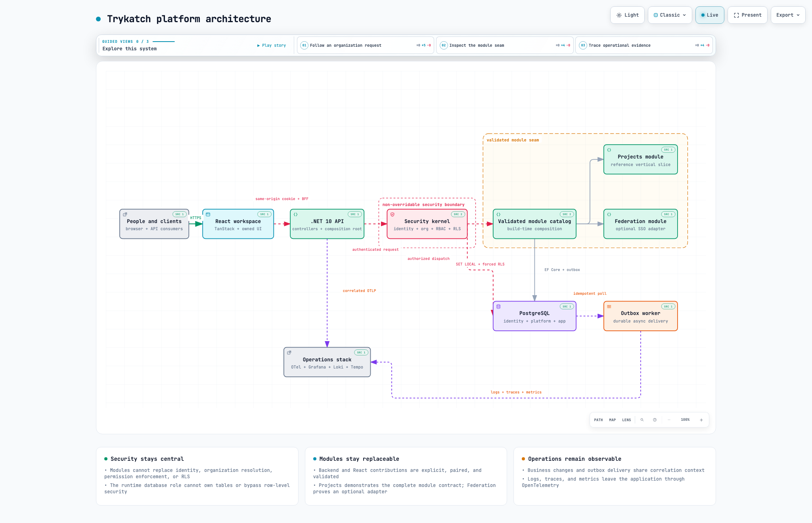This screenshot has height=523, width=812.
Task: Open the SRC 1 badge on Outbox worker
Action: [668, 306]
